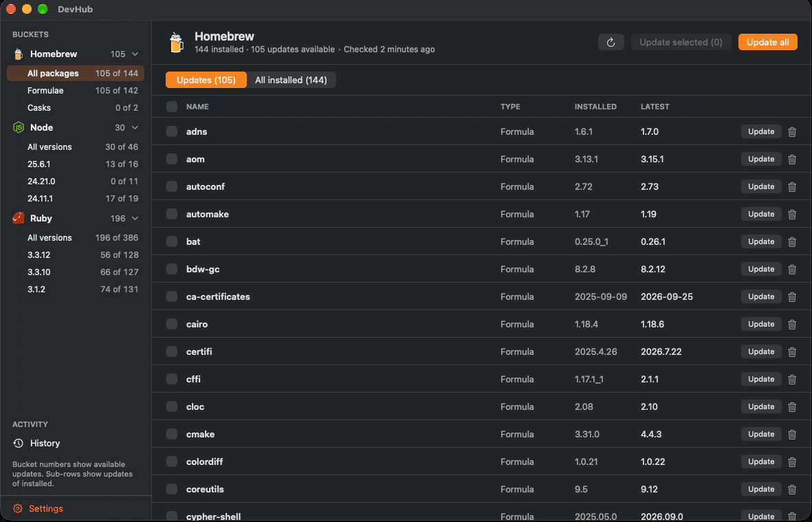Click the Homebrew beer mug sidebar icon

[18, 54]
